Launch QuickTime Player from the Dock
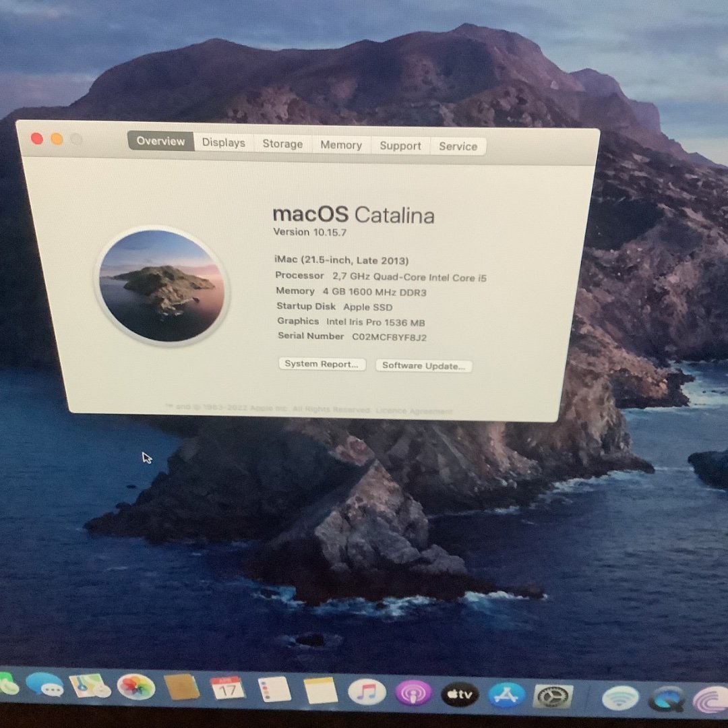This screenshot has height=728, width=728. [667, 699]
